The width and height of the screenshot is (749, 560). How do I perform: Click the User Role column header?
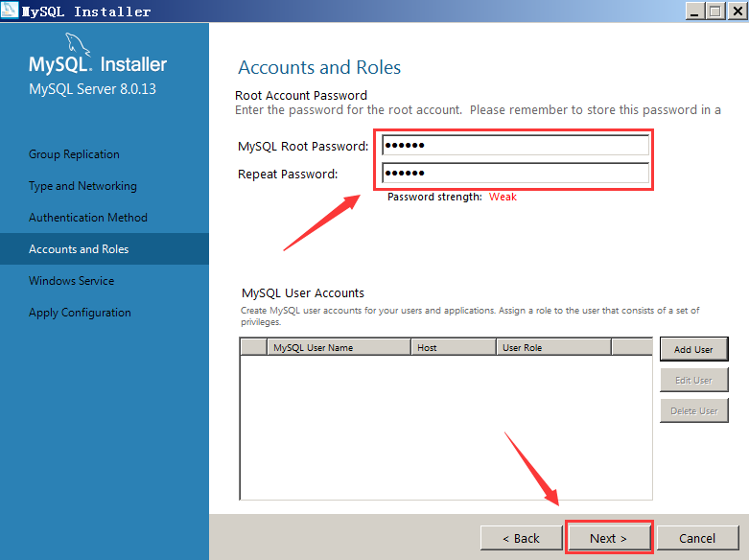pyautogui.click(x=553, y=347)
